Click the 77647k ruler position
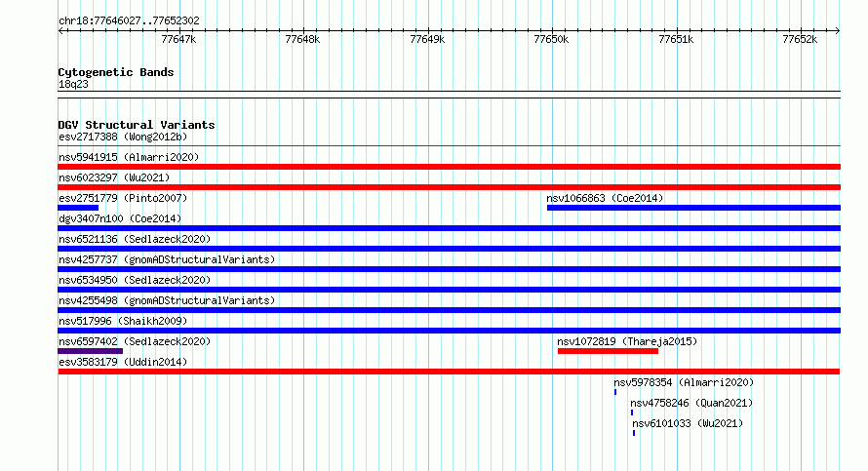The height and width of the screenshot is (471, 868). click(178, 39)
